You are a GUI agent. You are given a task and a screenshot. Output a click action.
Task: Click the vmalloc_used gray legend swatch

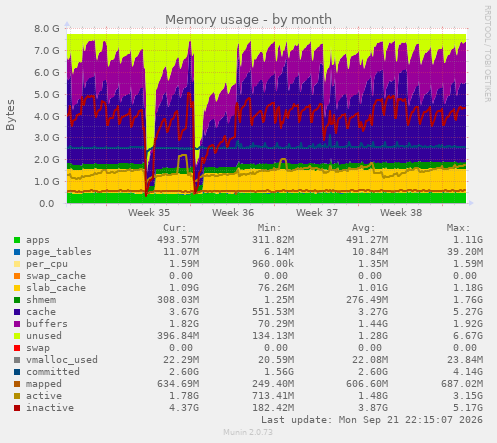pyautogui.click(x=17, y=360)
